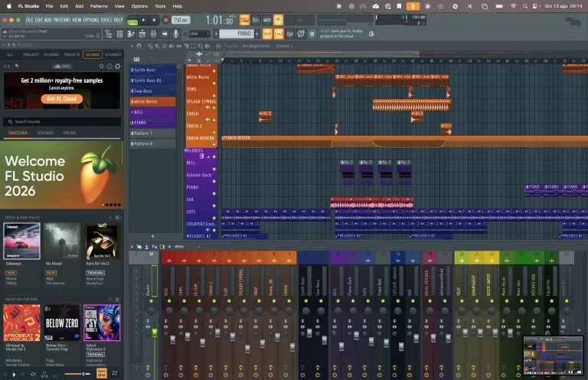Click the Get FL Cloud button
The image size is (588, 380).
point(62,99)
